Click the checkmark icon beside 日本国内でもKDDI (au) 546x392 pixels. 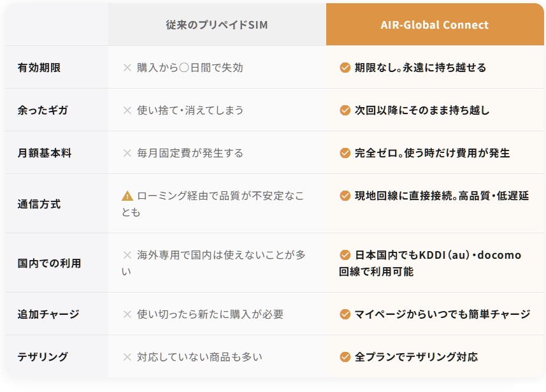(345, 255)
